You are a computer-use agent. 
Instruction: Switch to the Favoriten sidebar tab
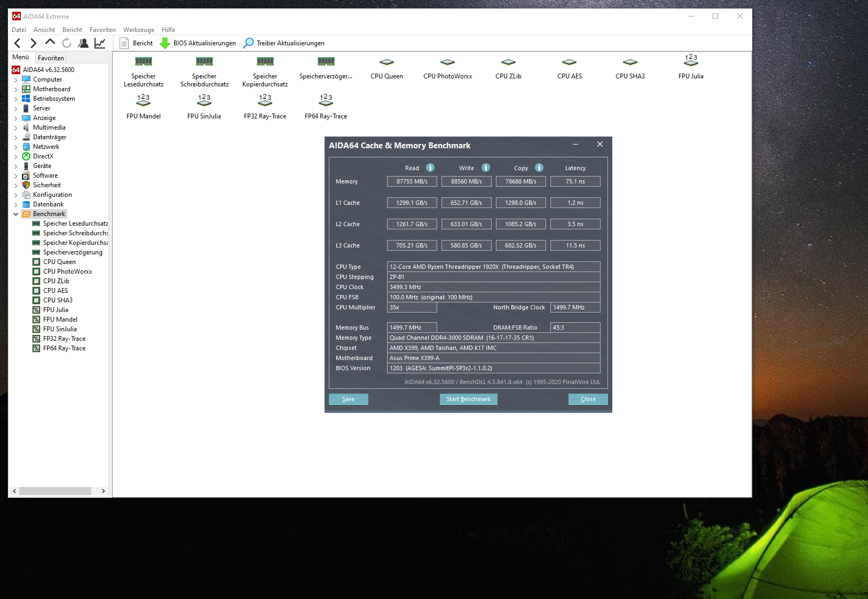pyautogui.click(x=51, y=58)
